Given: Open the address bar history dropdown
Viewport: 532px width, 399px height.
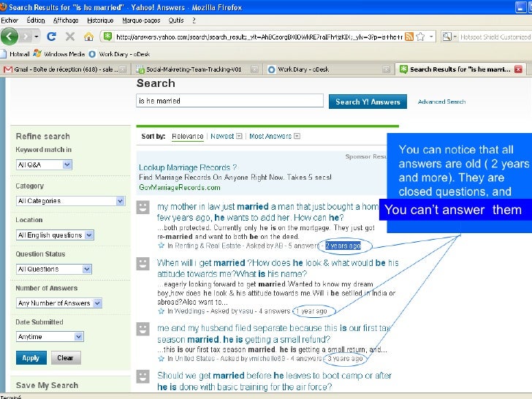Looking at the screenshot, I should tap(431, 37).
